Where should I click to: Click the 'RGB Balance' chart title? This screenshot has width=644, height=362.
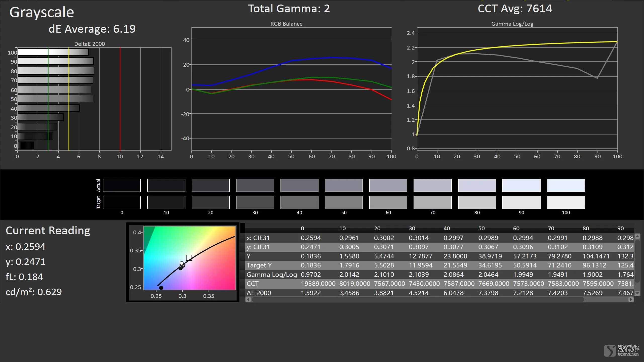pos(286,24)
